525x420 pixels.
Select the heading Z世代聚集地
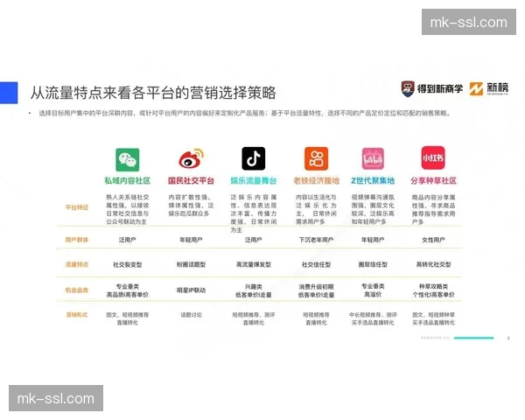(373, 181)
